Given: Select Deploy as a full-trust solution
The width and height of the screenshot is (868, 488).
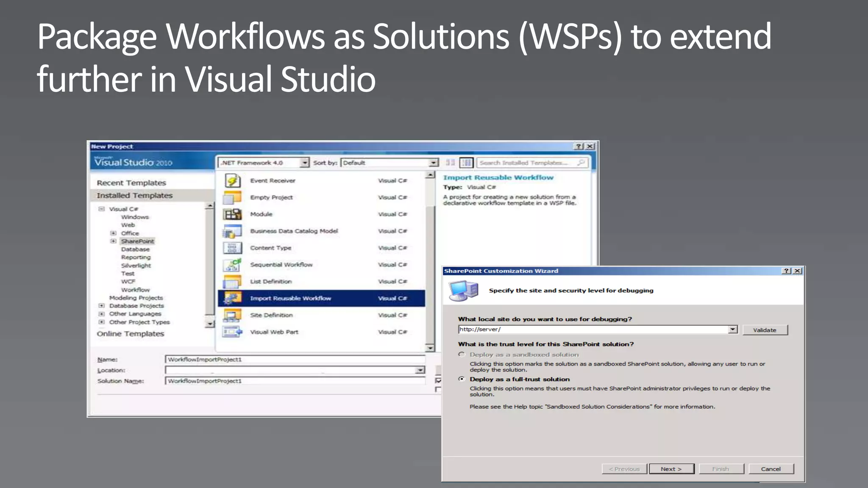Looking at the screenshot, I should tap(462, 379).
